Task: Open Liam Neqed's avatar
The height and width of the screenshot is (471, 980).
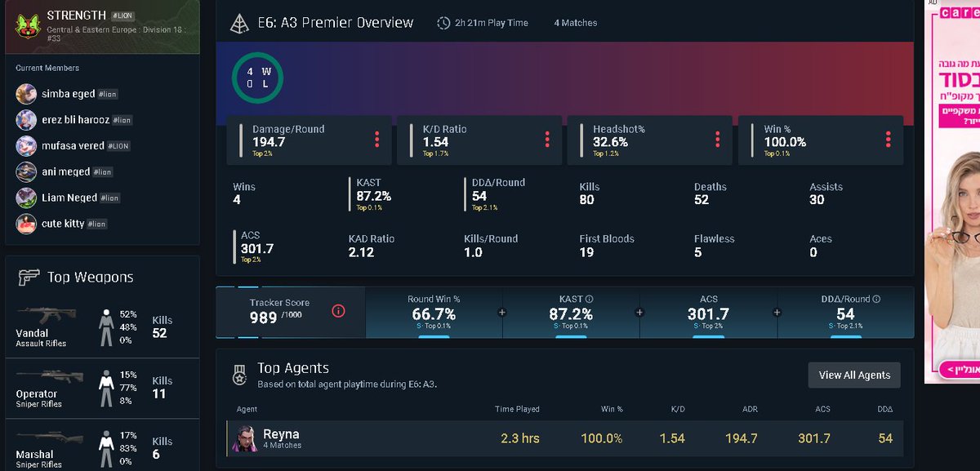Action: (26, 198)
